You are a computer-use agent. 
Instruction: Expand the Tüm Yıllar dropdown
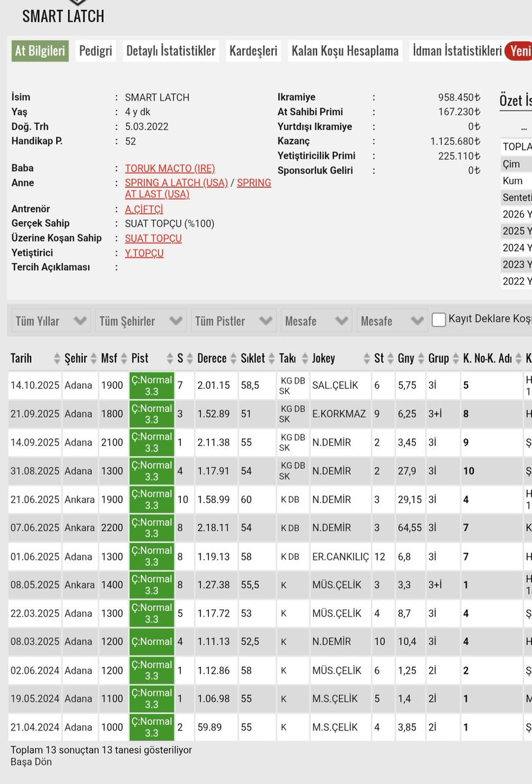pyautogui.click(x=51, y=321)
